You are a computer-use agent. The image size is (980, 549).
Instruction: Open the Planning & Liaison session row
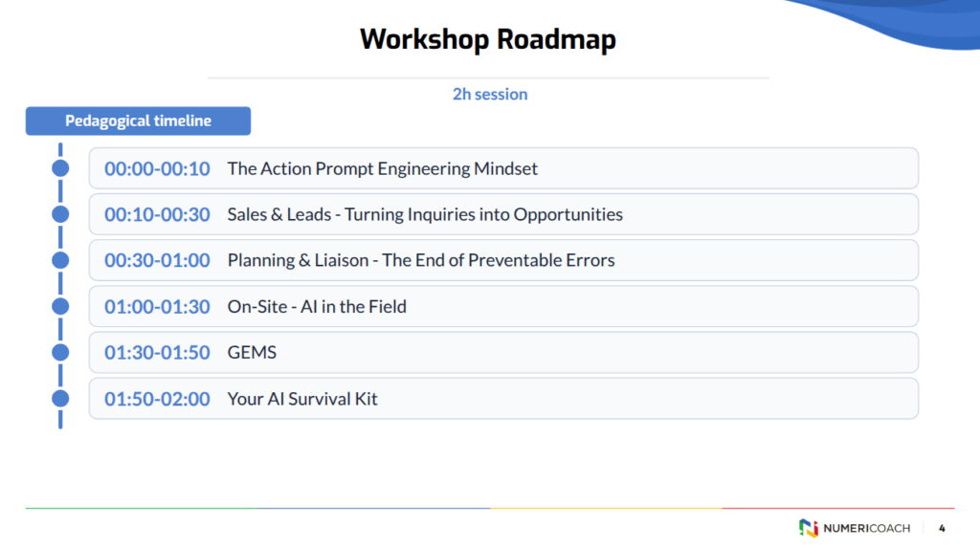(503, 260)
